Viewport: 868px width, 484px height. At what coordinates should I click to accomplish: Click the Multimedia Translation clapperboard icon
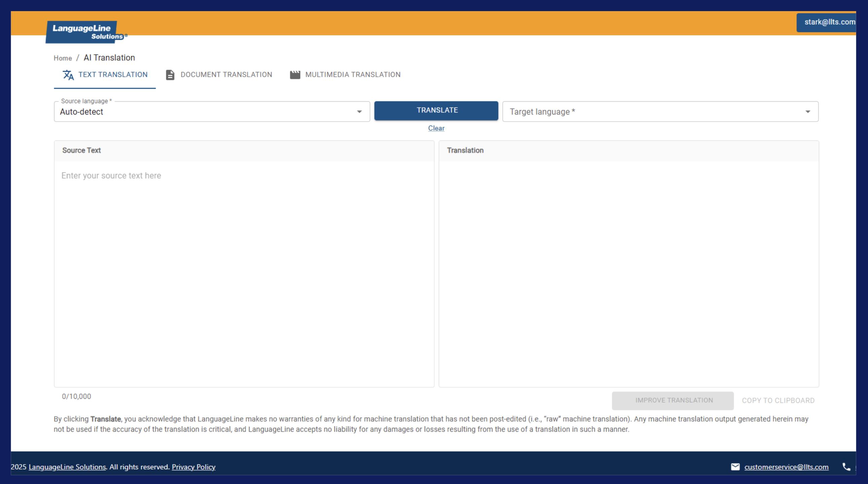tap(296, 74)
